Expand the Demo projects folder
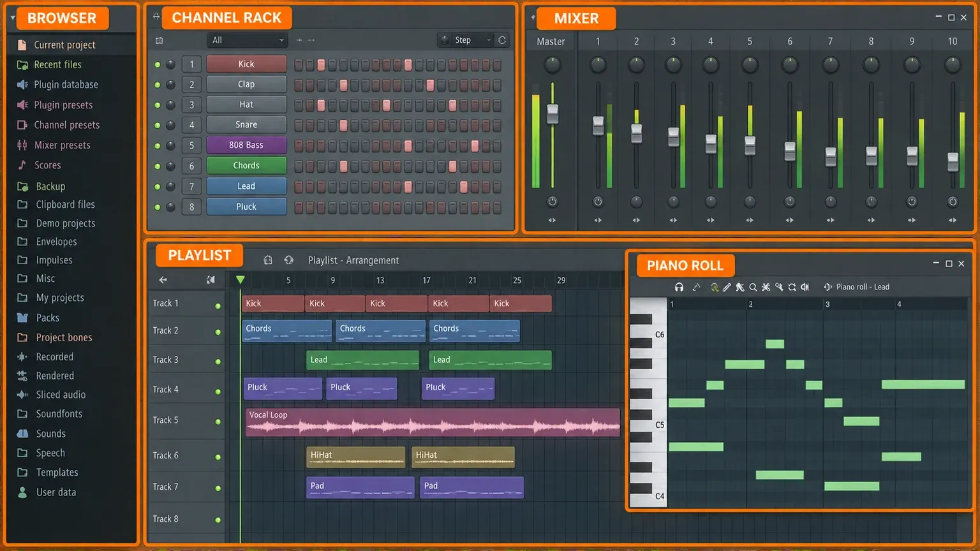 coord(65,223)
